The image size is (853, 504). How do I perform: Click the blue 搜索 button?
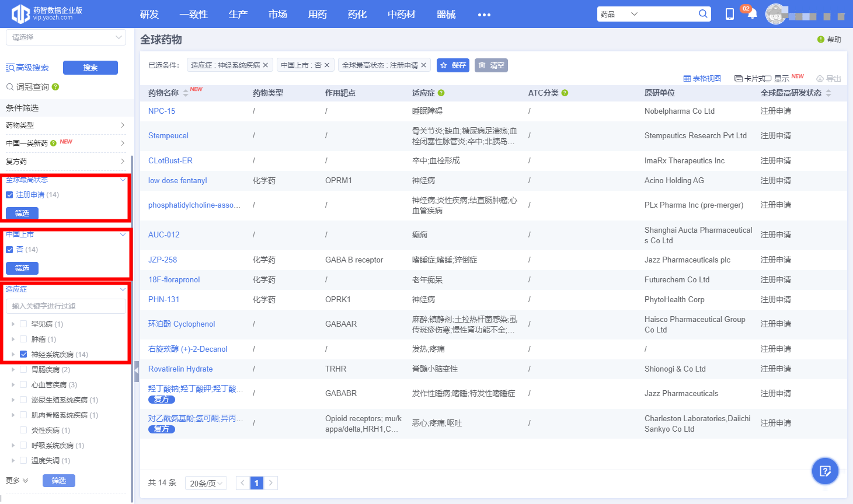tap(90, 68)
